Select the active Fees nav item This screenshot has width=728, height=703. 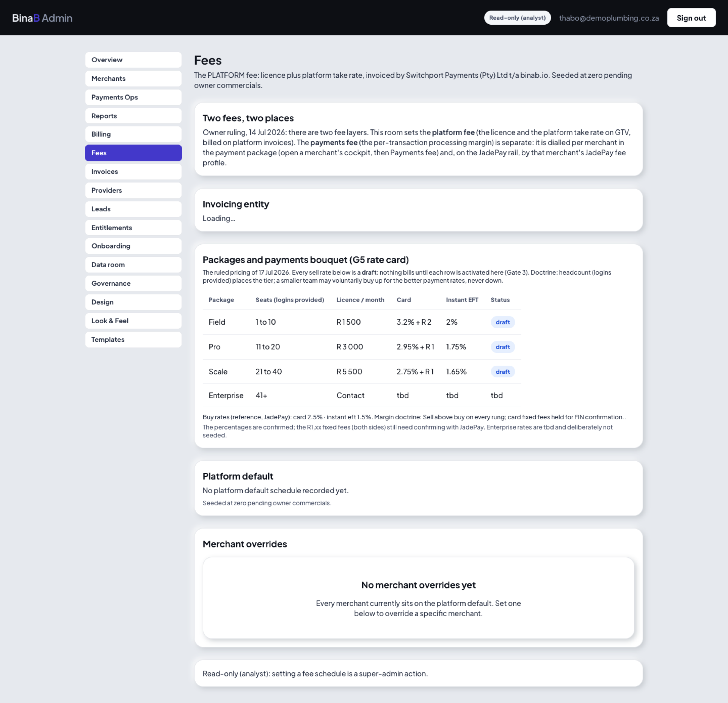click(x=133, y=153)
